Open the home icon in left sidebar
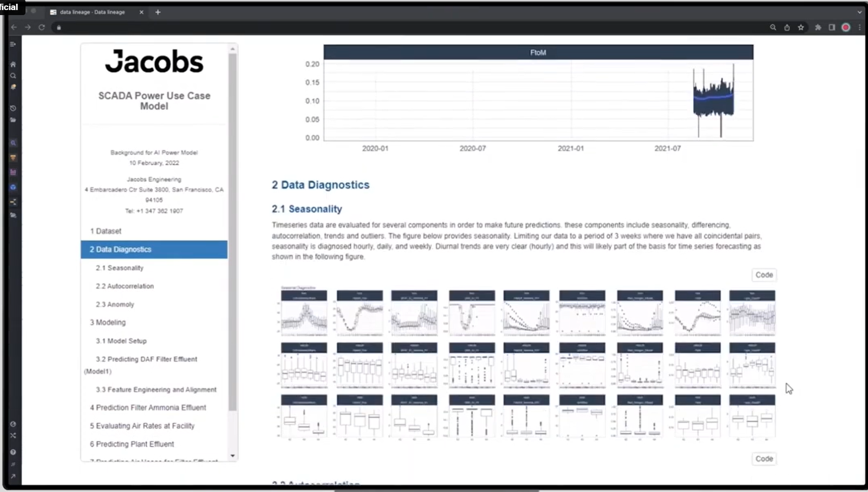Screen dimensions: 868x492 pyautogui.click(x=13, y=64)
